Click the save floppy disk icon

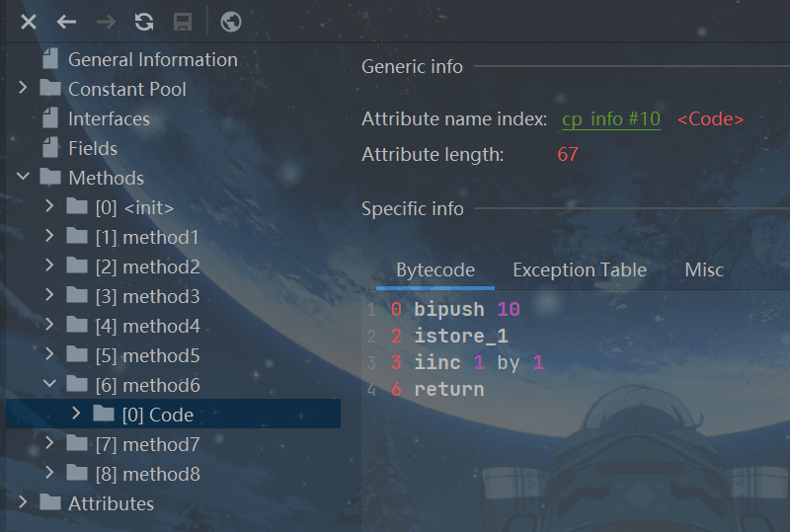click(x=183, y=22)
